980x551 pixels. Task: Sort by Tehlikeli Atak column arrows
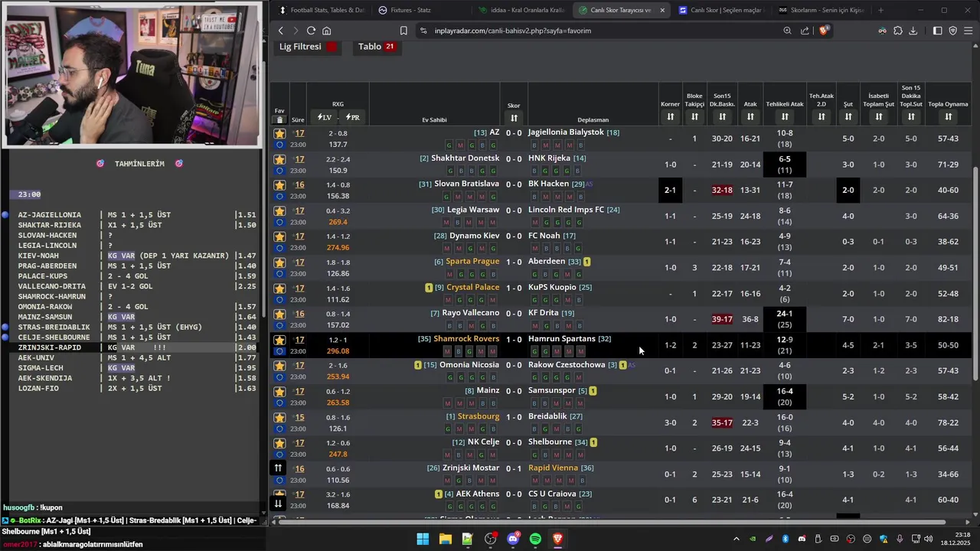(785, 116)
